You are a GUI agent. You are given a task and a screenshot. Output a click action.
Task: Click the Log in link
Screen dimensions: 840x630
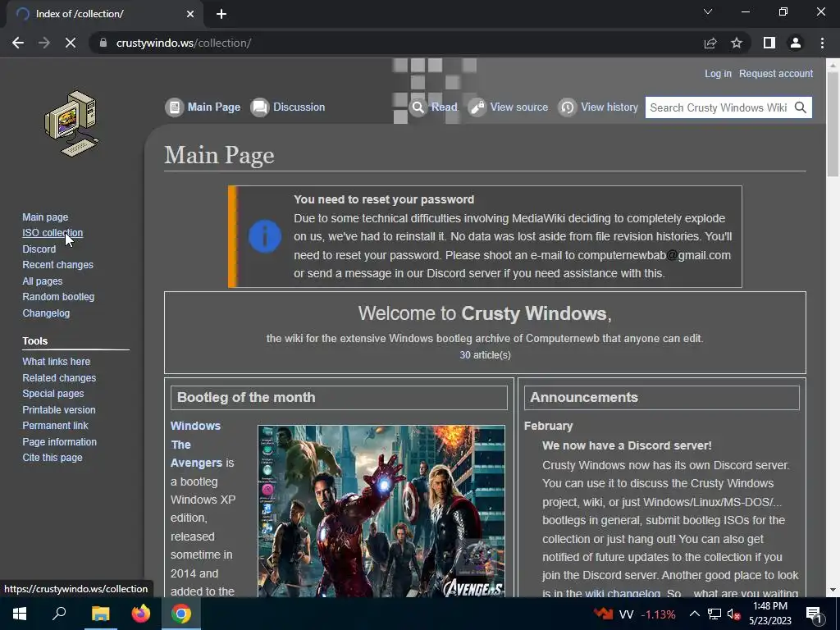click(x=718, y=73)
